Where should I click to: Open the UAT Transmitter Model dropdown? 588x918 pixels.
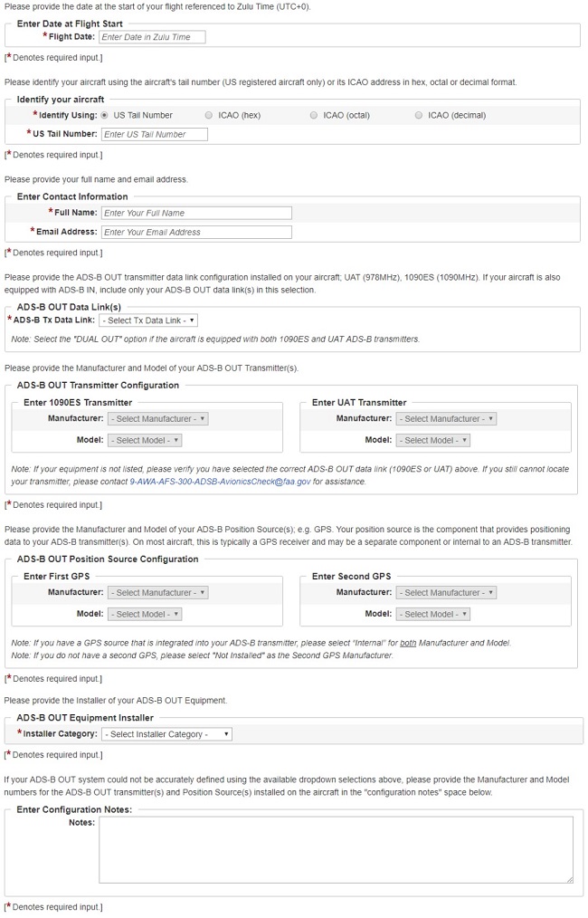433,440
